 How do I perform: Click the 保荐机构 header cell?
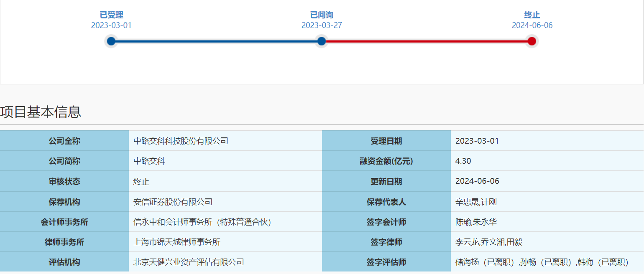tap(64, 202)
